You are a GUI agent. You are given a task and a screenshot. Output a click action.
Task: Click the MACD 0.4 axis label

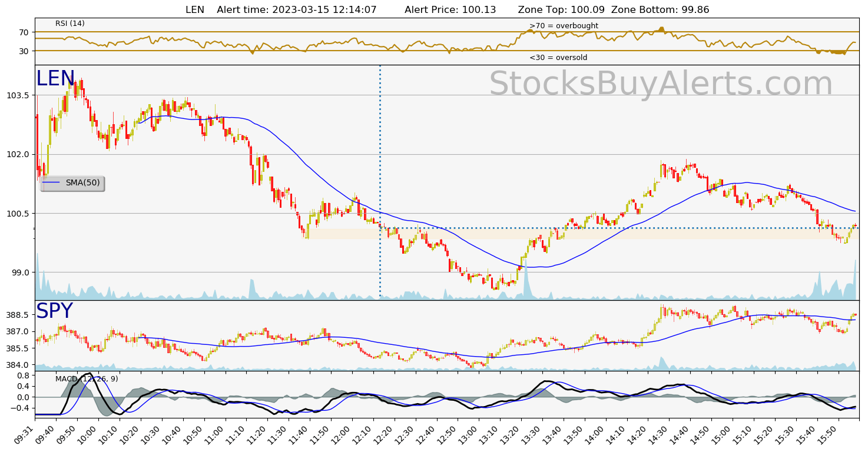[x=24, y=386]
